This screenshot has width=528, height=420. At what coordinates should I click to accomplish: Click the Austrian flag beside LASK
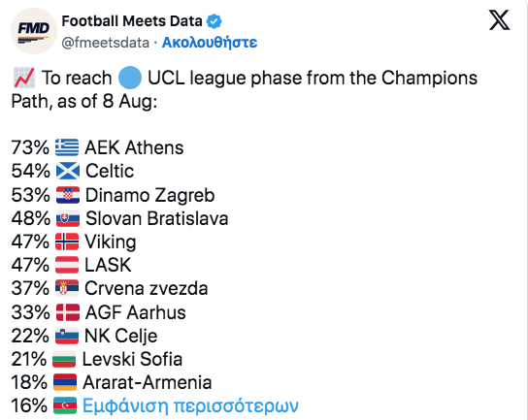[67, 265]
